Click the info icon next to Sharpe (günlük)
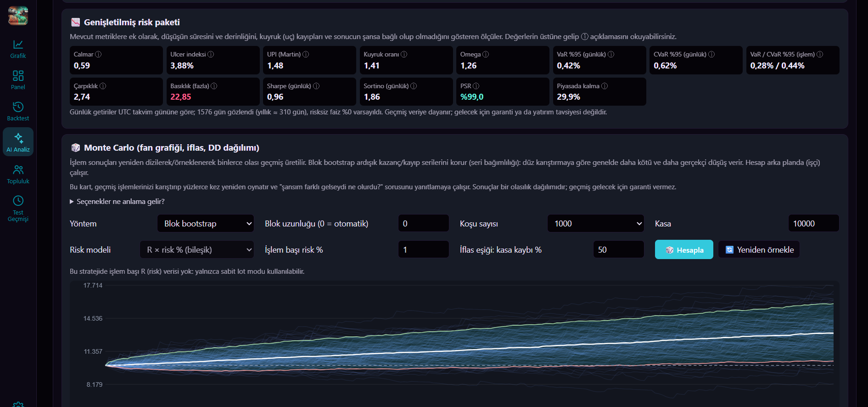 (316, 86)
